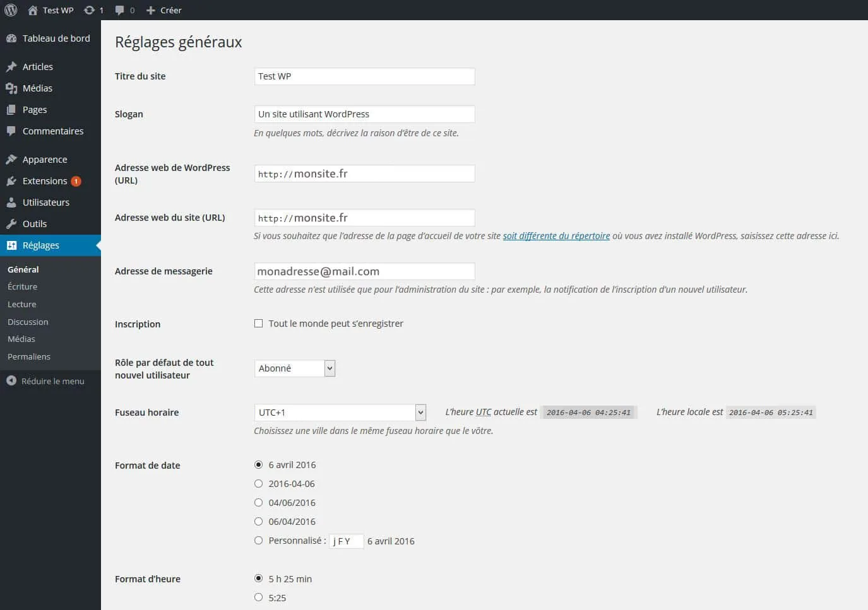
Task: Click the Réglages sliders icon
Action: [11, 245]
